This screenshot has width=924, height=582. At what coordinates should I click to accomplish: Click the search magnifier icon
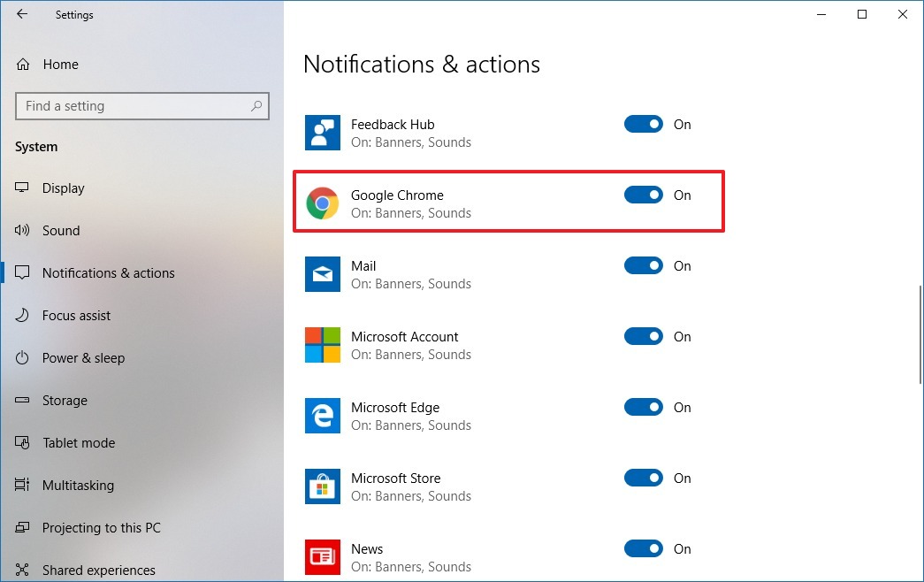[x=256, y=106]
